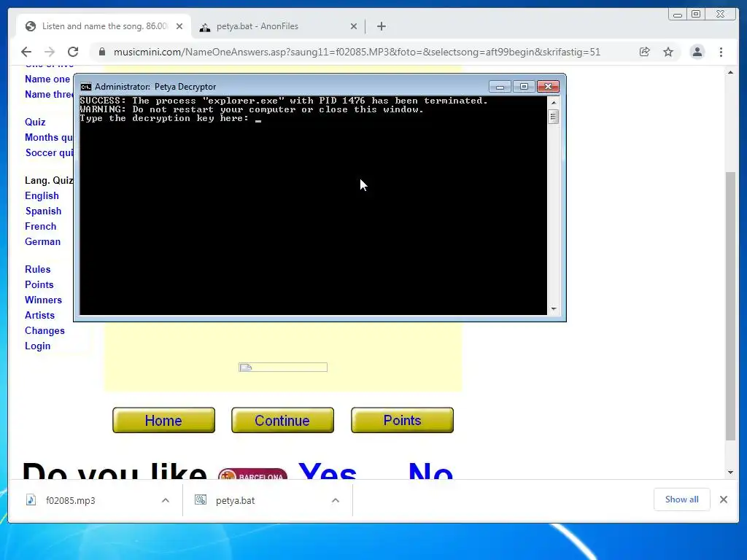Click the yellow Points button

tap(402, 420)
